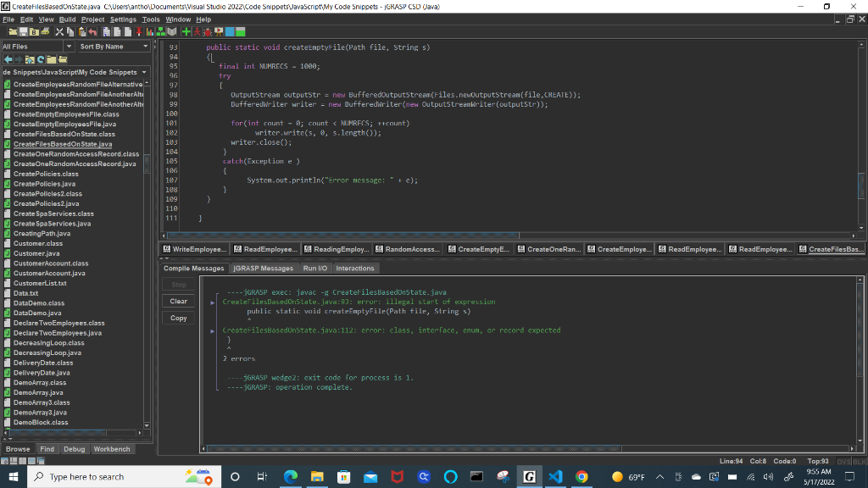Paste from clipboard using the clipboard icon

[82, 31]
